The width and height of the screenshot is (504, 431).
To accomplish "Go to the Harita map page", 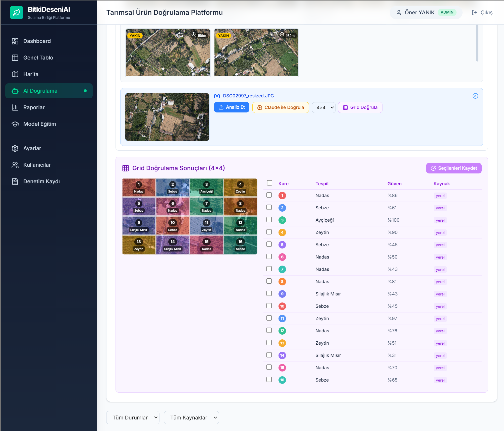I will tap(49, 74).
